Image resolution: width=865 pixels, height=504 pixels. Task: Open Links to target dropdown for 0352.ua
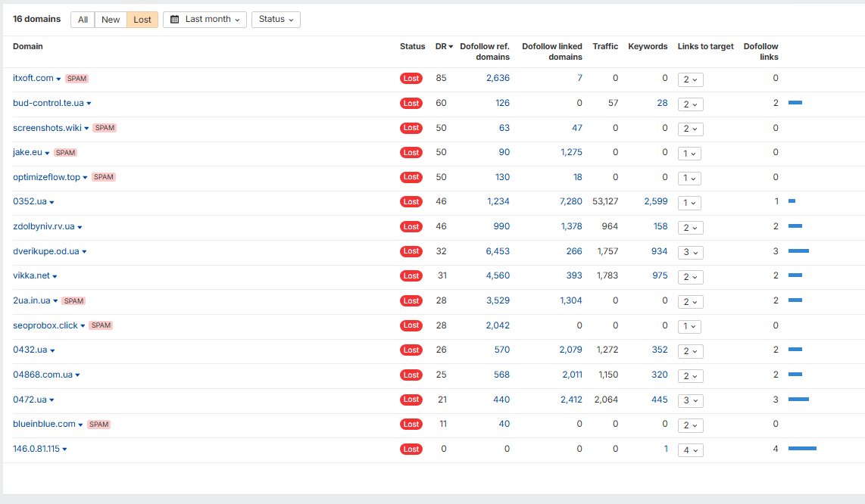[x=689, y=203]
